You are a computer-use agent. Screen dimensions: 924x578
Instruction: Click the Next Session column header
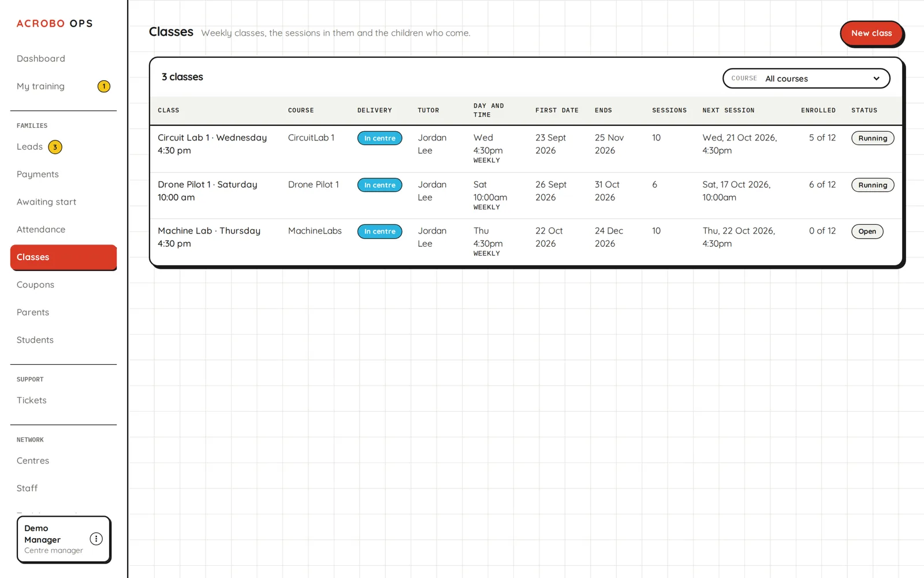point(728,110)
